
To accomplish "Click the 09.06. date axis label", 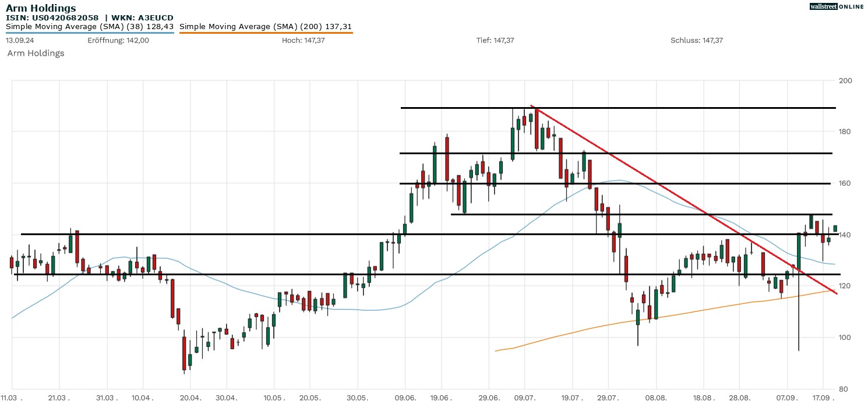I will point(405,398).
